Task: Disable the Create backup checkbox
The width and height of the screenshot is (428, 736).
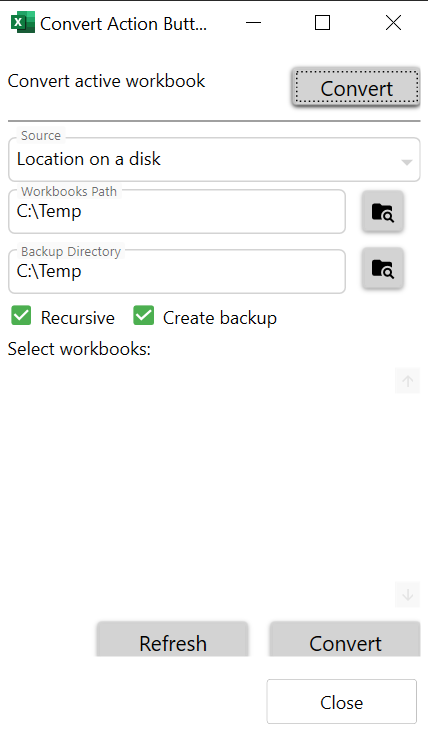Action: pos(144,315)
